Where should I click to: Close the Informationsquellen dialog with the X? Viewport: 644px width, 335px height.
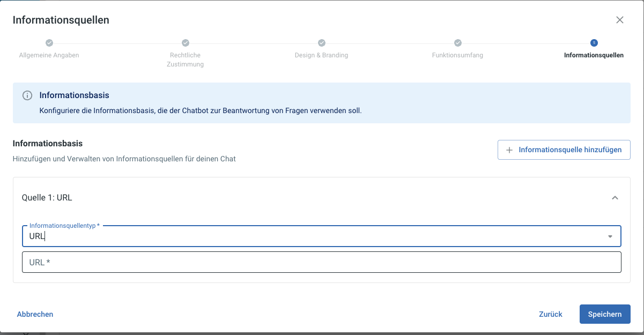click(x=620, y=20)
